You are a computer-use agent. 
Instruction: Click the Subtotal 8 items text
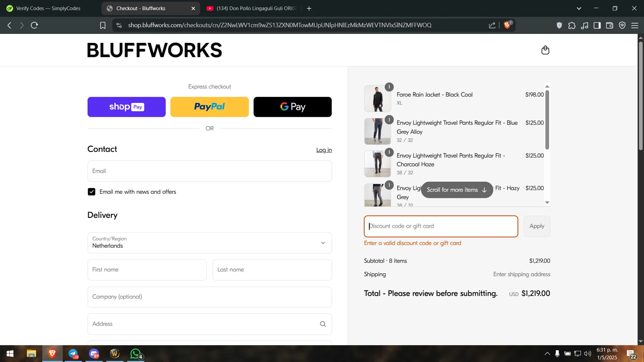point(386,261)
